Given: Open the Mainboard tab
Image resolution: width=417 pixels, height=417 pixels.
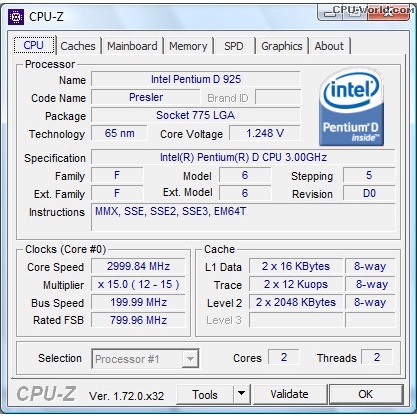Looking at the screenshot, I should pos(132,46).
